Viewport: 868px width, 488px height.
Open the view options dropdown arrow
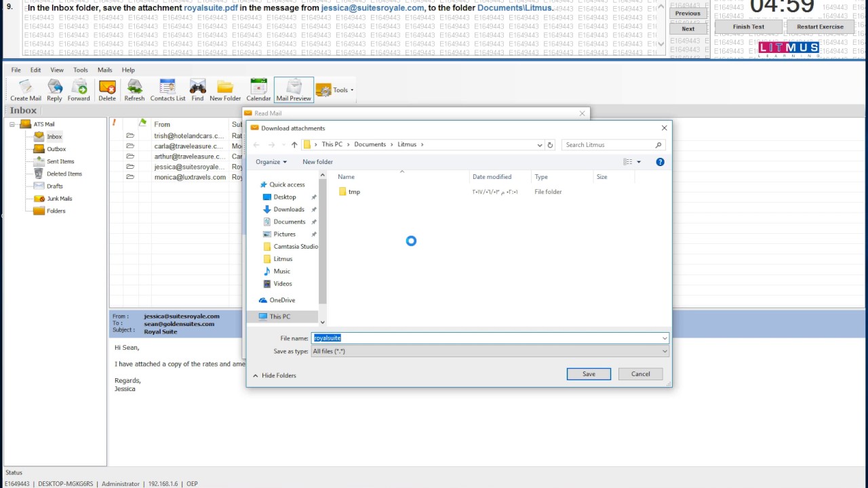639,162
